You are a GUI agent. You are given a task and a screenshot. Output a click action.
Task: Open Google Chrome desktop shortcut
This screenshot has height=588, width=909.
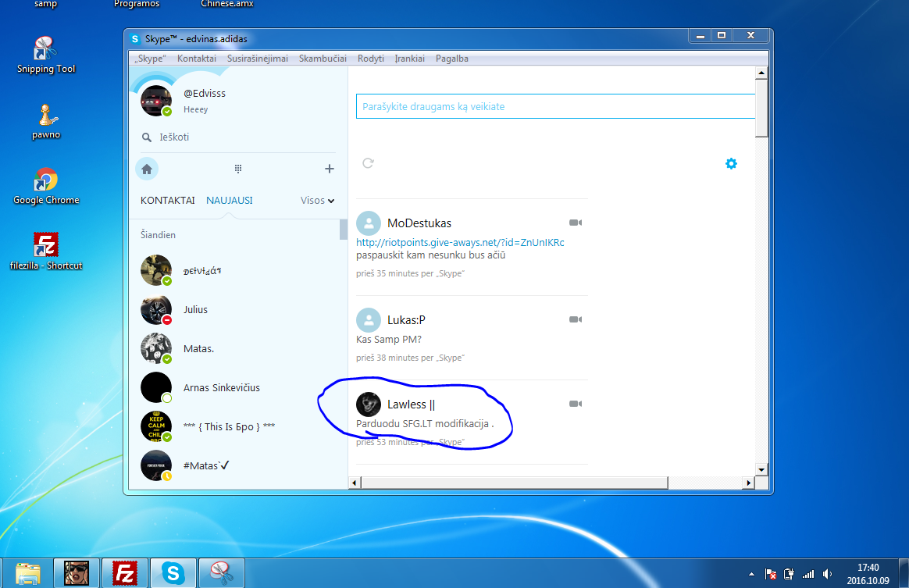click(46, 187)
